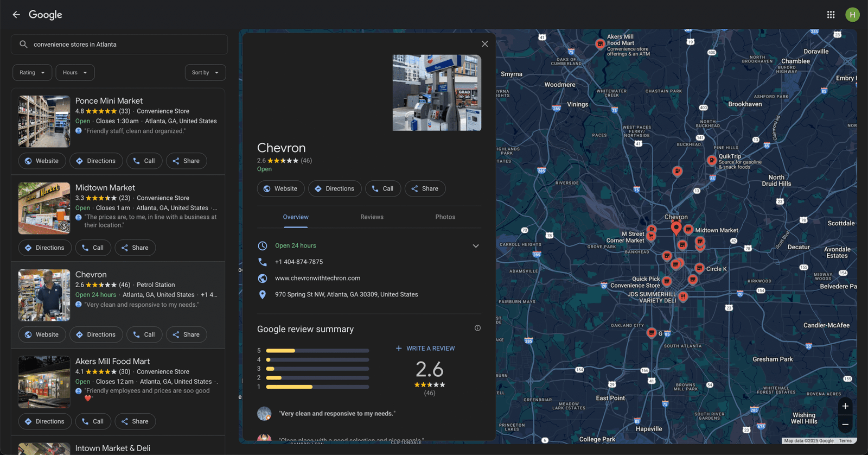Click Share button in Chevron panel
This screenshot has height=455, width=868.
tap(425, 189)
